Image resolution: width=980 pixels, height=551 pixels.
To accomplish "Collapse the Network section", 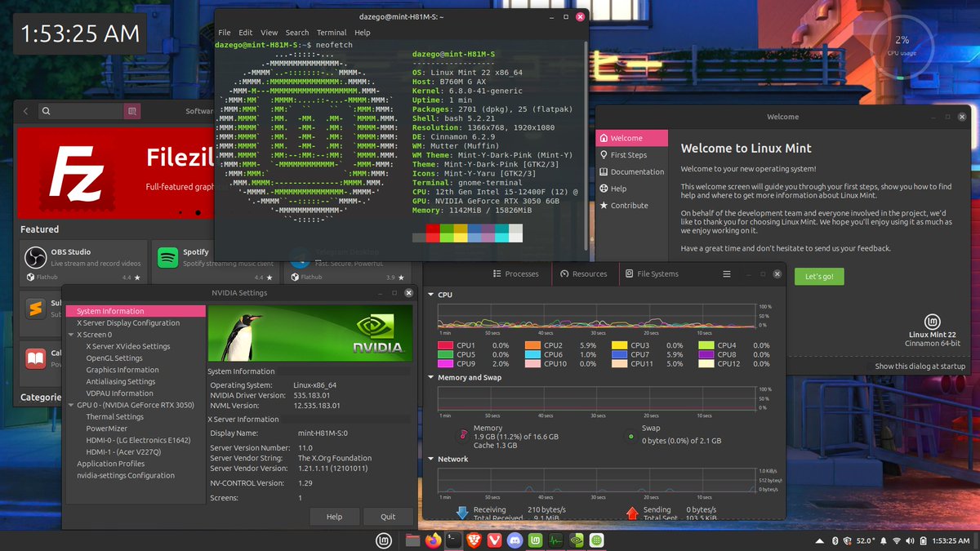I will coord(431,459).
